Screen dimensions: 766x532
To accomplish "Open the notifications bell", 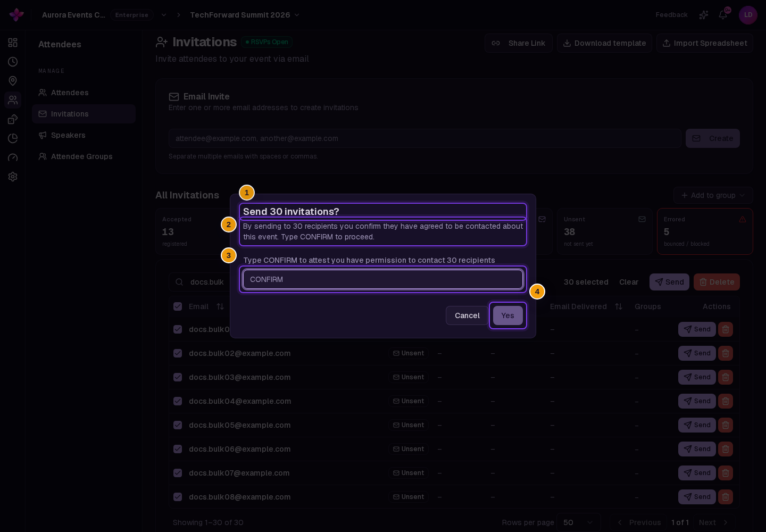I will 723,15.
